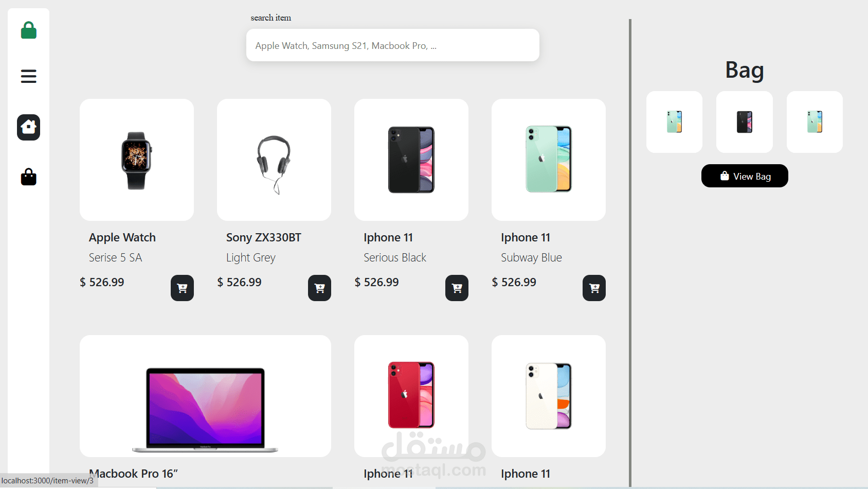Select first green iPhone thumbnail in Bag

[674, 122]
